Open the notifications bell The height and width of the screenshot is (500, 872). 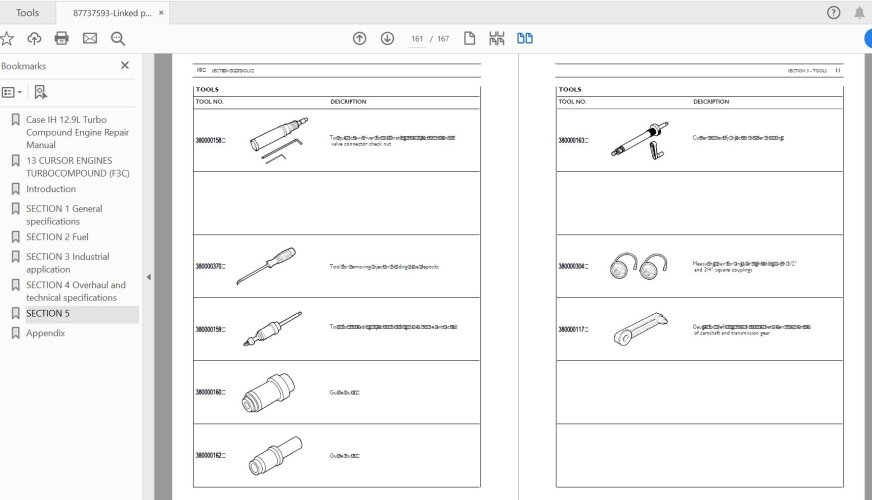click(860, 13)
